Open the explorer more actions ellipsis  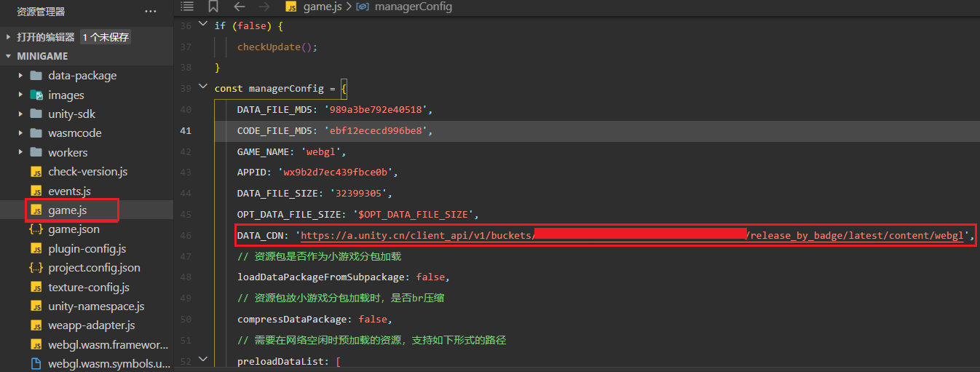[151, 12]
